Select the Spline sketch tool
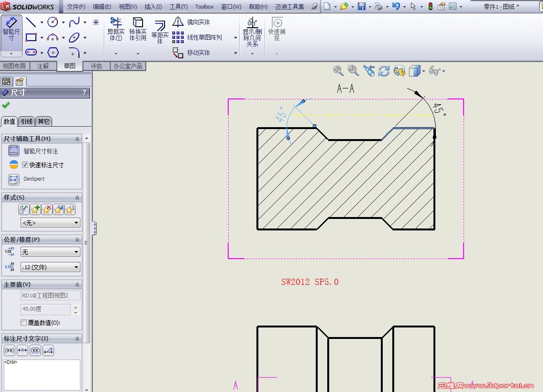Screen dimensions: 543x392 click(x=74, y=22)
